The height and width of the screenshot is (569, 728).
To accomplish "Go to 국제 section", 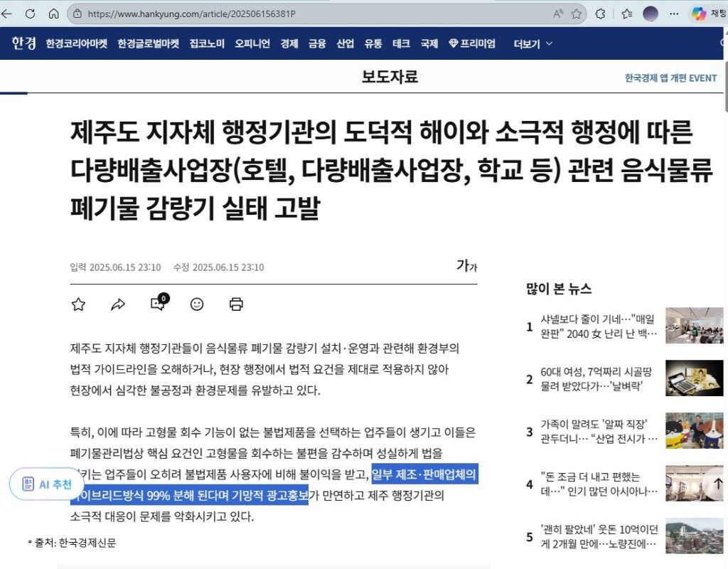I will [x=429, y=43].
